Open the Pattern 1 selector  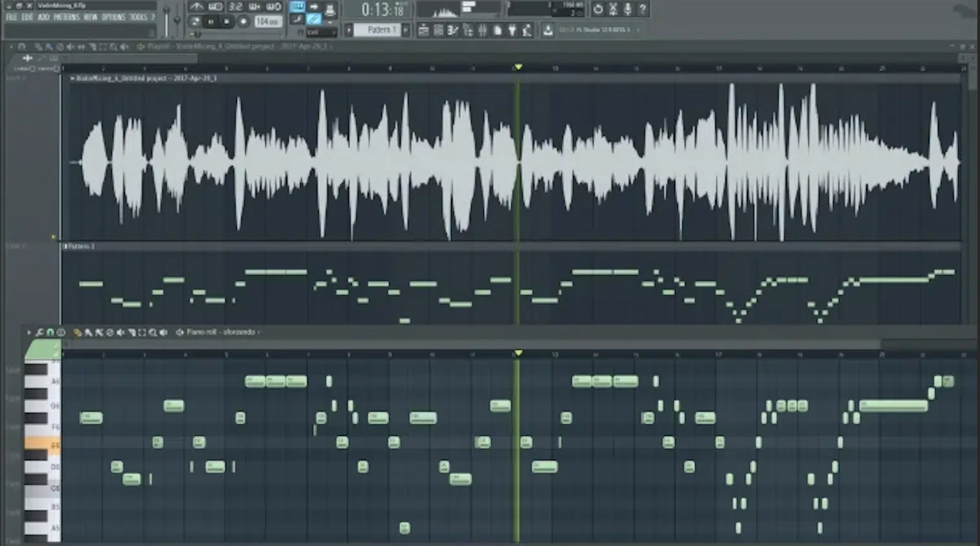(x=377, y=30)
